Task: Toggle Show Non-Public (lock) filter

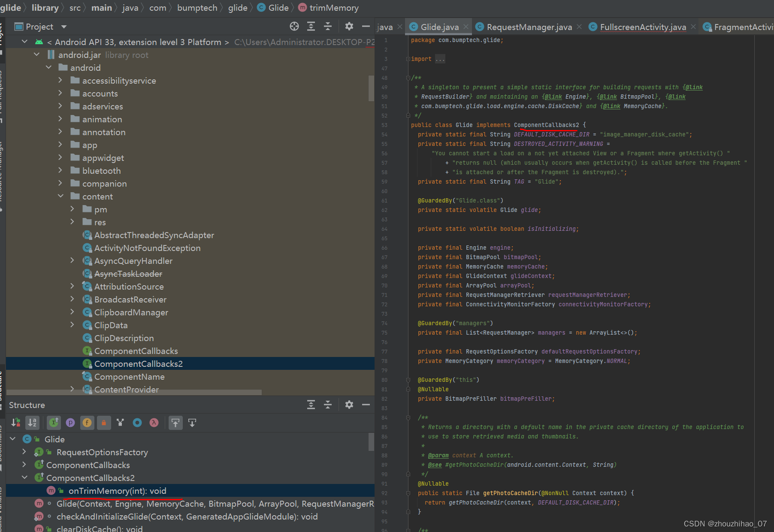Action: (104, 423)
